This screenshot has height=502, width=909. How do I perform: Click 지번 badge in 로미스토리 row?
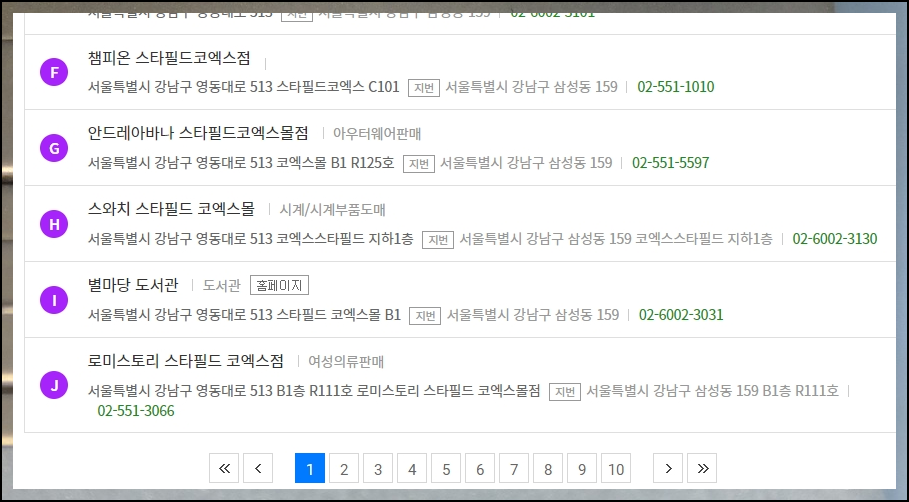click(x=565, y=391)
